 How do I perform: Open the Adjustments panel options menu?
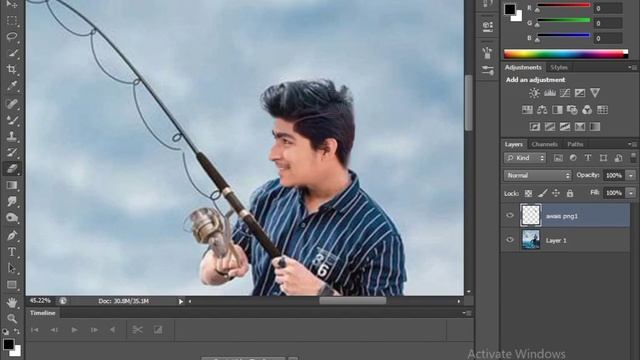(632, 67)
